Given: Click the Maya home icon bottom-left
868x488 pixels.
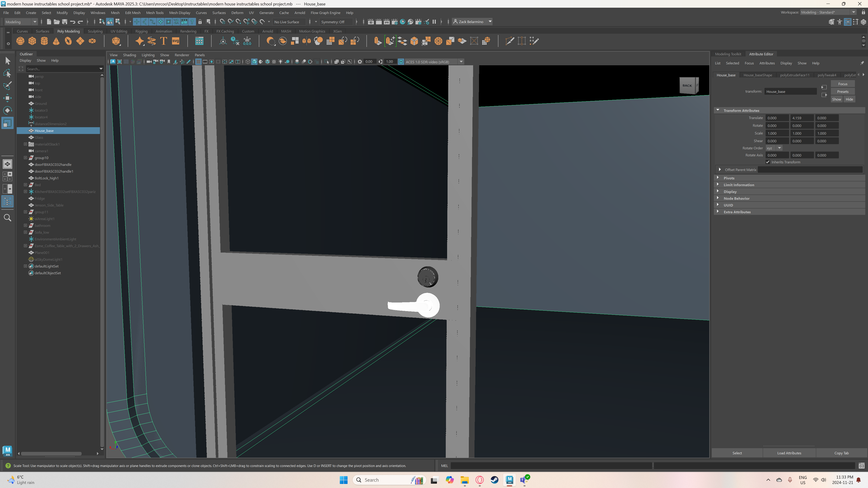Looking at the screenshot, I should point(7,451).
